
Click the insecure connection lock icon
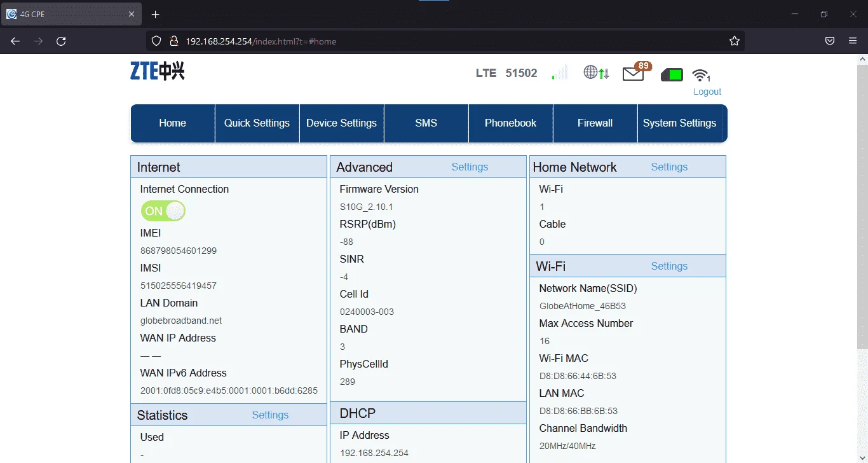[173, 41]
